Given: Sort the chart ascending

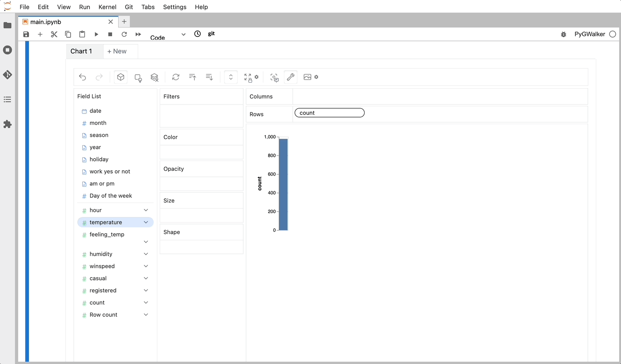Looking at the screenshot, I should point(192,77).
